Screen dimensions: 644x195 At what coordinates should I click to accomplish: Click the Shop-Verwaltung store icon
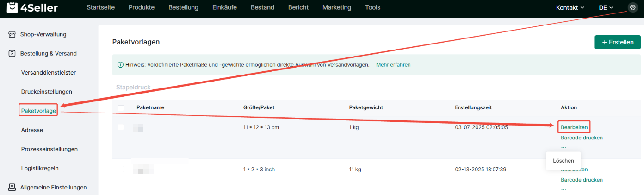pyautogui.click(x=12, y=34)
